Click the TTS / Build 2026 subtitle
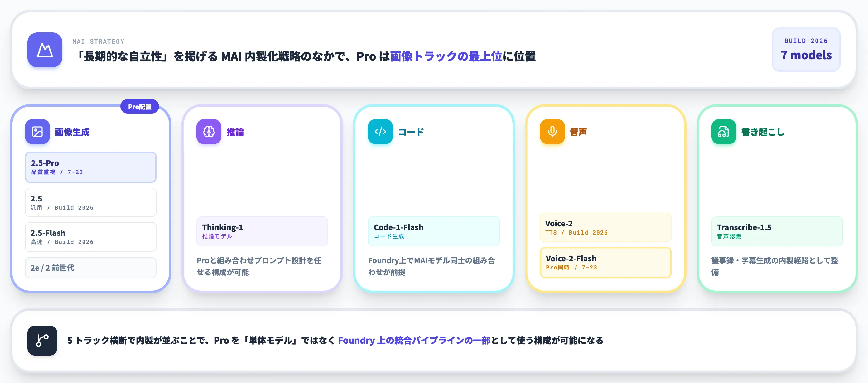The image size is (868, 383). (x=576, y=233)
